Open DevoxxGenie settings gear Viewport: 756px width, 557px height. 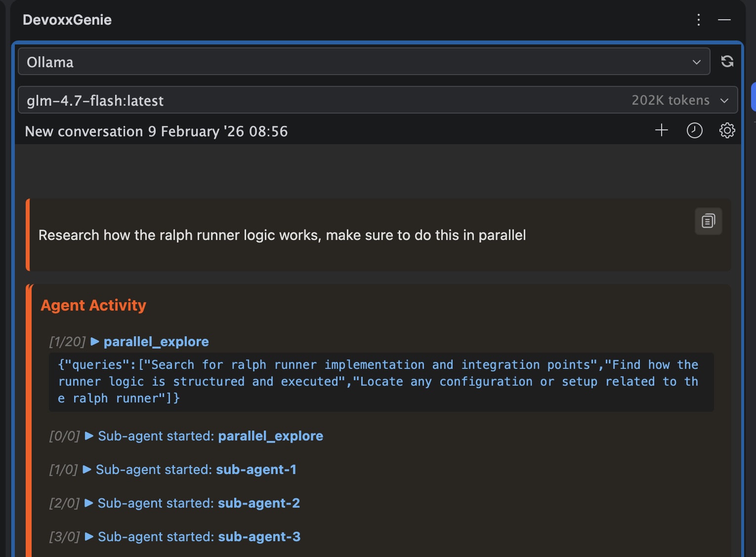click(x=727, y=130)
